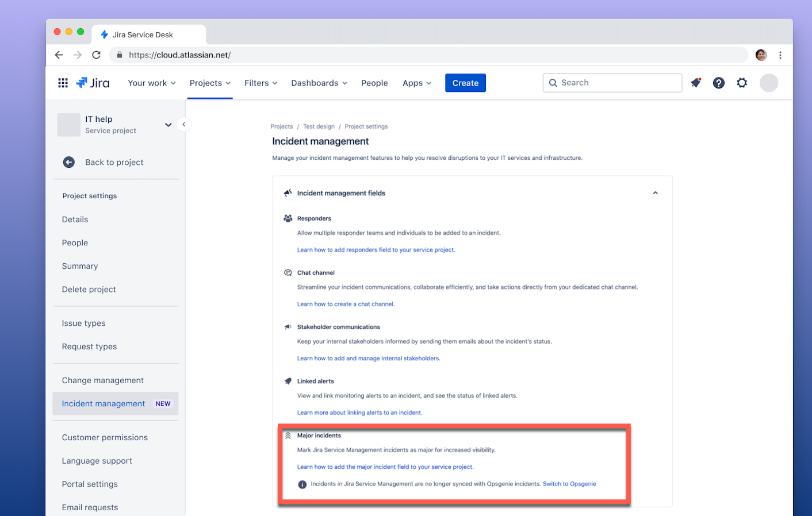Screen dimensions: 812x516
Task: Click the Stakeholder communications announcement icon
Action: click(x=288, y=326)
